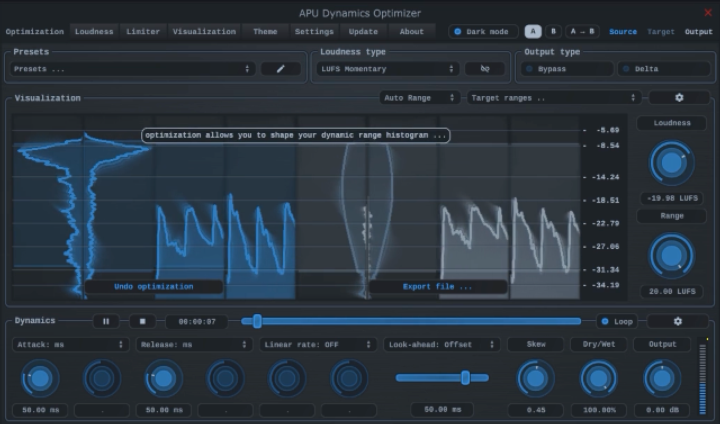Open the Auto Range dropdown
720x424 pixels.
click(x=419, y=98)
